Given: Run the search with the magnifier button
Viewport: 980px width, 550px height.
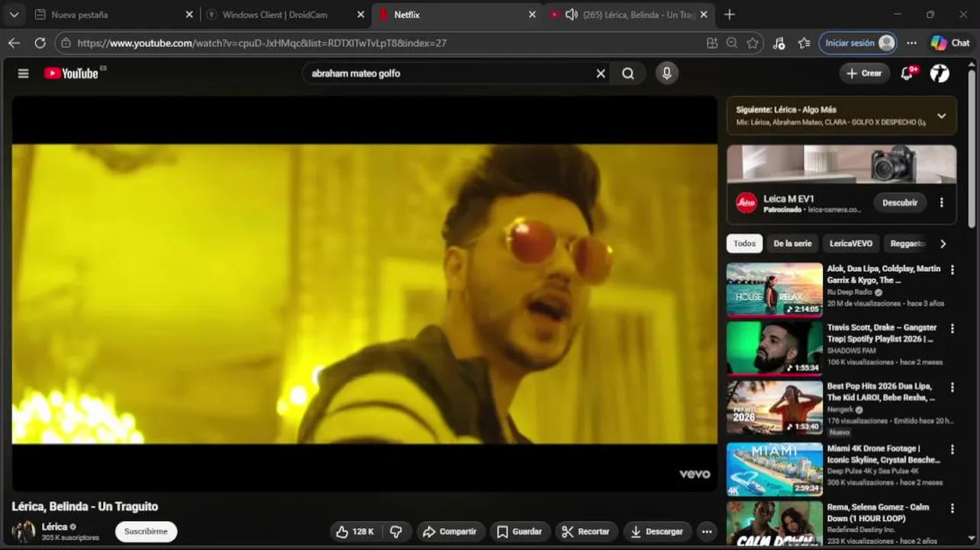Looking at the screenshot, I should (x=628, y=73).
